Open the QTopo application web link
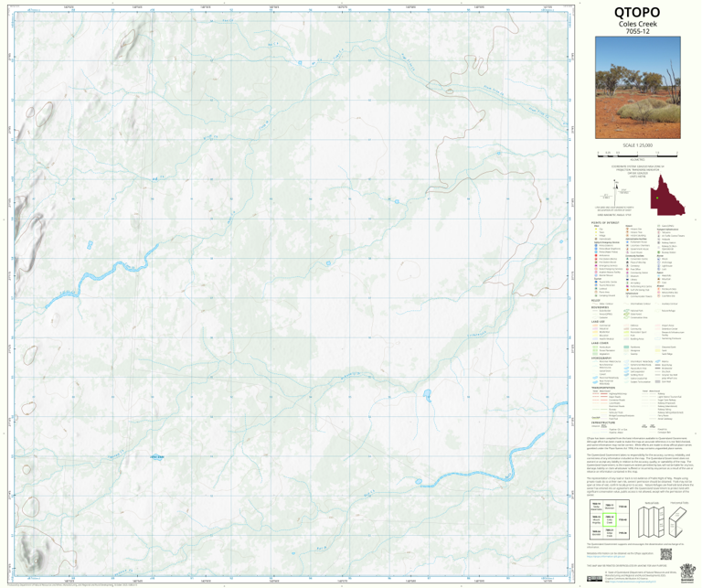702x588 pixels. 606,556
